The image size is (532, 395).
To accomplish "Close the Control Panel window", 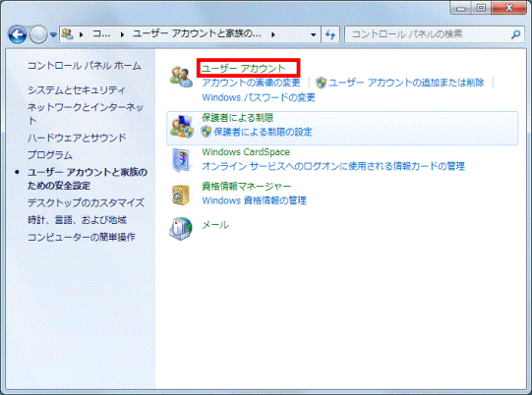I will pyautogui.click(x=508, y=8).
